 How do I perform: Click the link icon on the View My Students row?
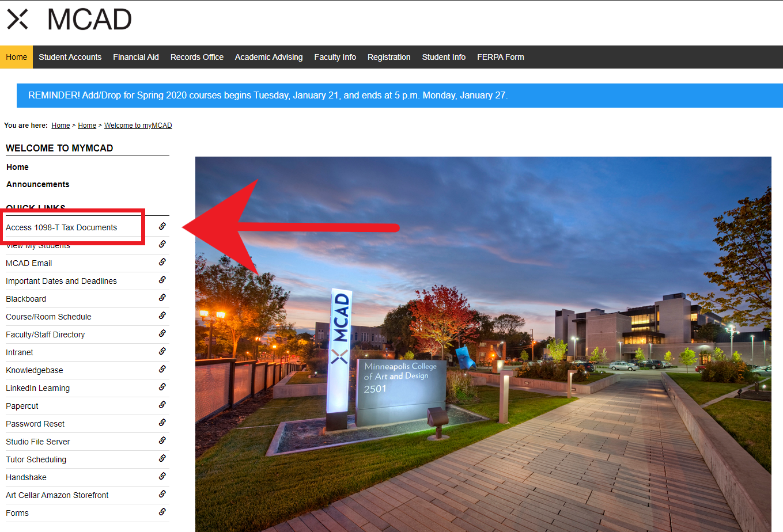tap(162, 244)
